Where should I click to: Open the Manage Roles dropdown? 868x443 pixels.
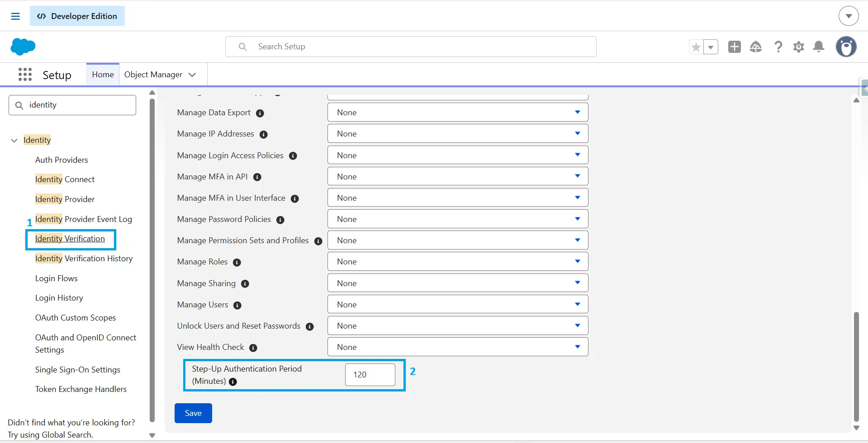click(x=458, y=262)
